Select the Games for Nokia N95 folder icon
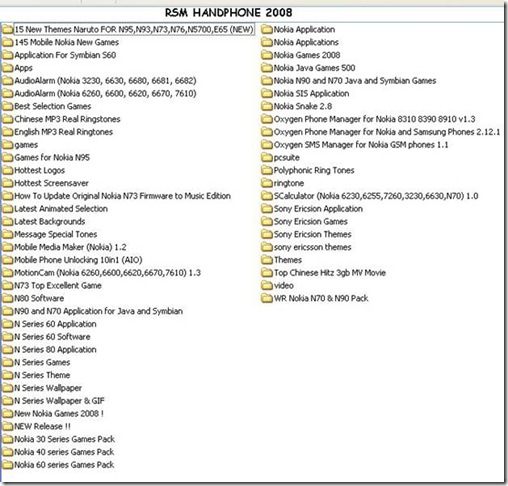The width and height of the screenshot is (508, 486). [x=8, y=157]
